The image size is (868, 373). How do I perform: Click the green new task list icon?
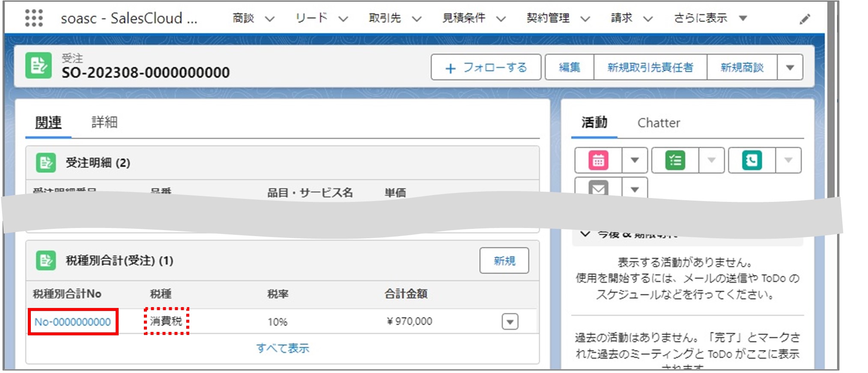click(x=675, y=160)
